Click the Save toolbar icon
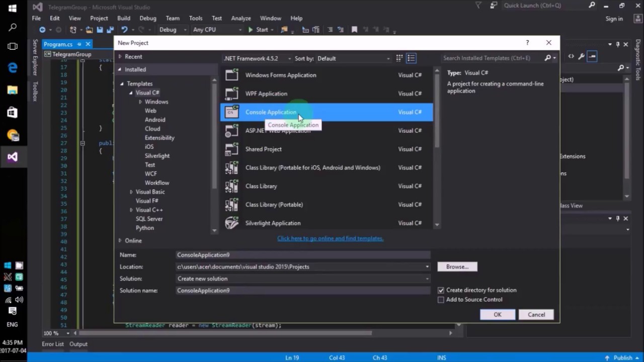 100,30
